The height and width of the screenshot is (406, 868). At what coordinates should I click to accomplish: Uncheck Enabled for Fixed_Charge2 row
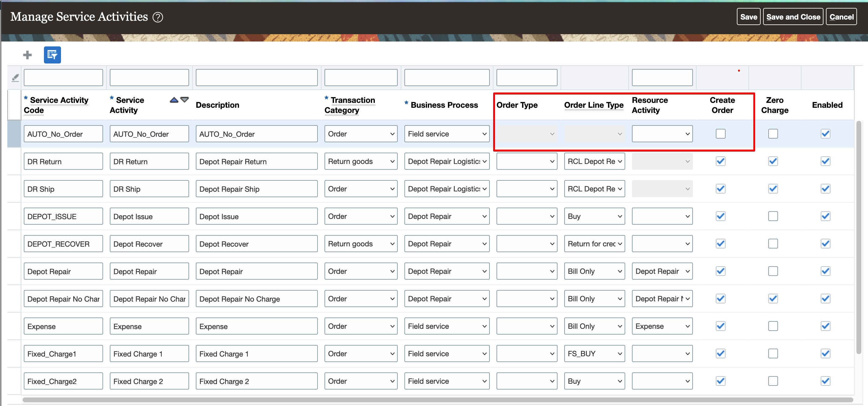(x=825, y=381)
